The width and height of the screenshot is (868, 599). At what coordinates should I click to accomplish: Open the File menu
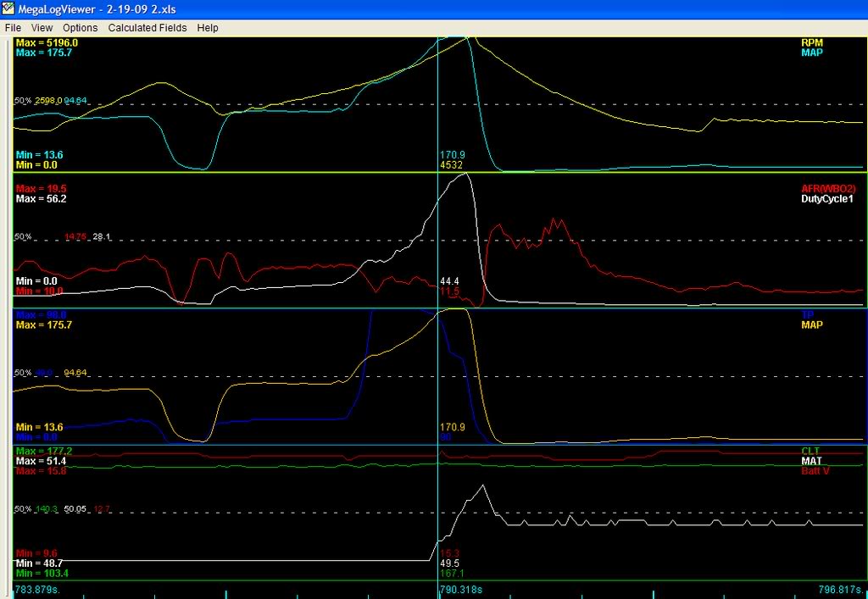pos(13,27)
